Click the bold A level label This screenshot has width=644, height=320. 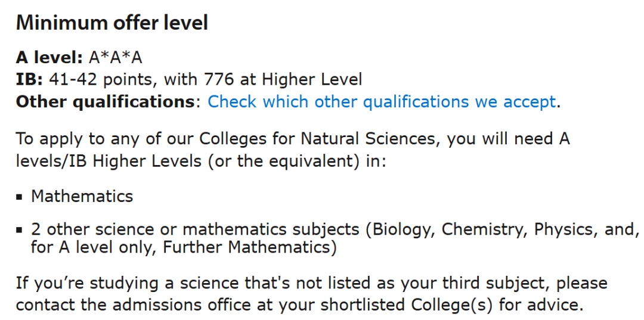point(49,58)
